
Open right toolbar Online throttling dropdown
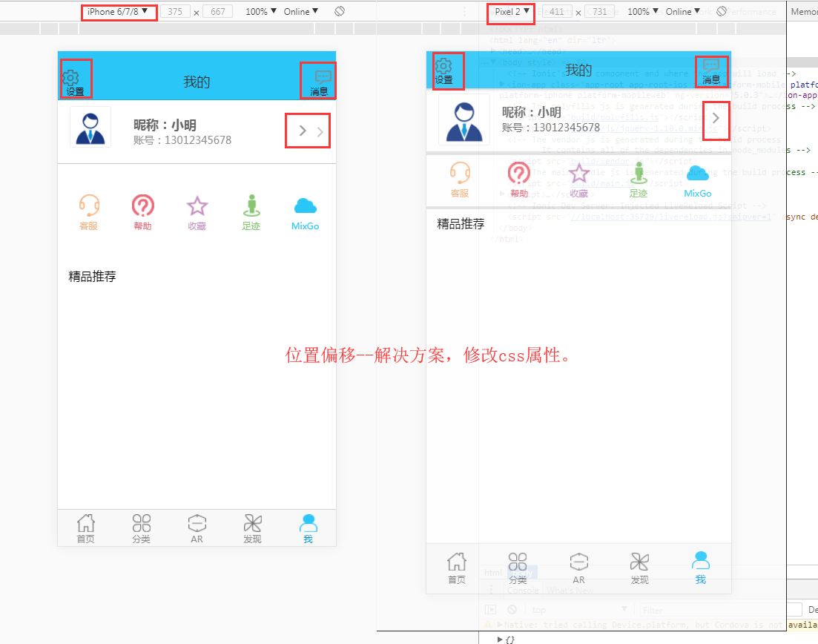click(683, 11)
